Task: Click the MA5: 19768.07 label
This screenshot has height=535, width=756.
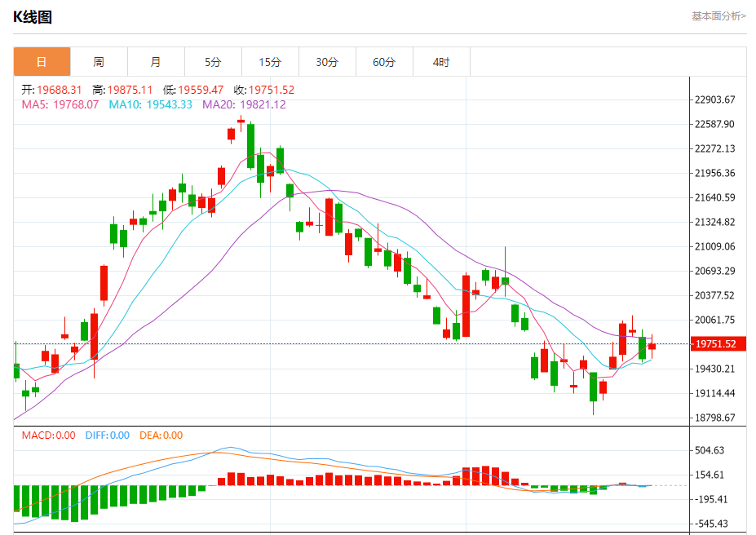Action: click(x=60, y=104)
